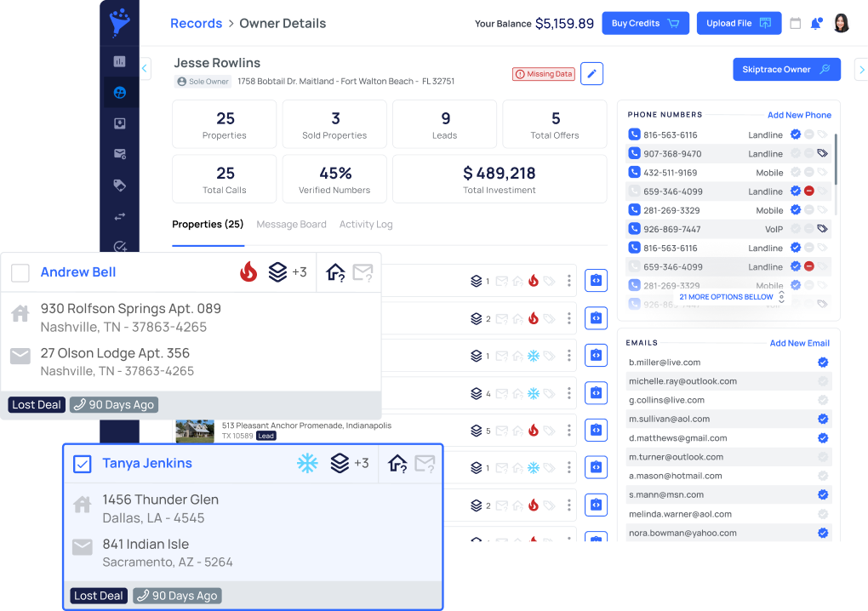Click the layers icon on Andrew Bell card

[x=277, y=271]
